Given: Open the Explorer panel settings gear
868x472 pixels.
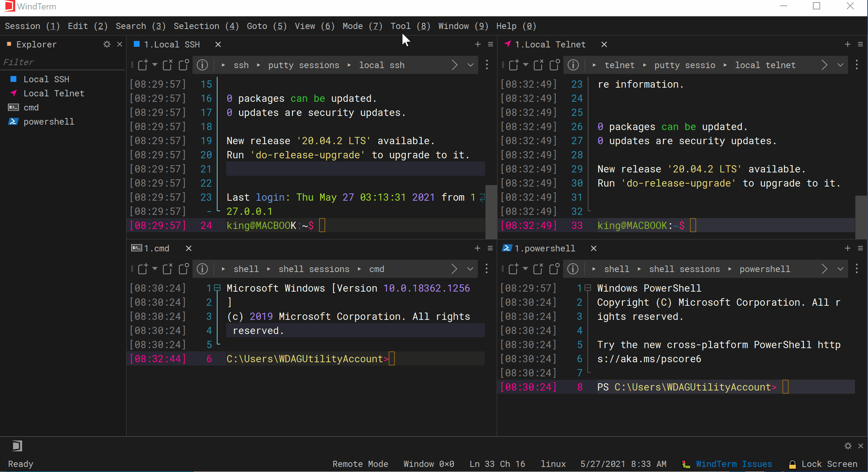Looking at the screenshot, I should pyautogui.click(x=107, y=45).
